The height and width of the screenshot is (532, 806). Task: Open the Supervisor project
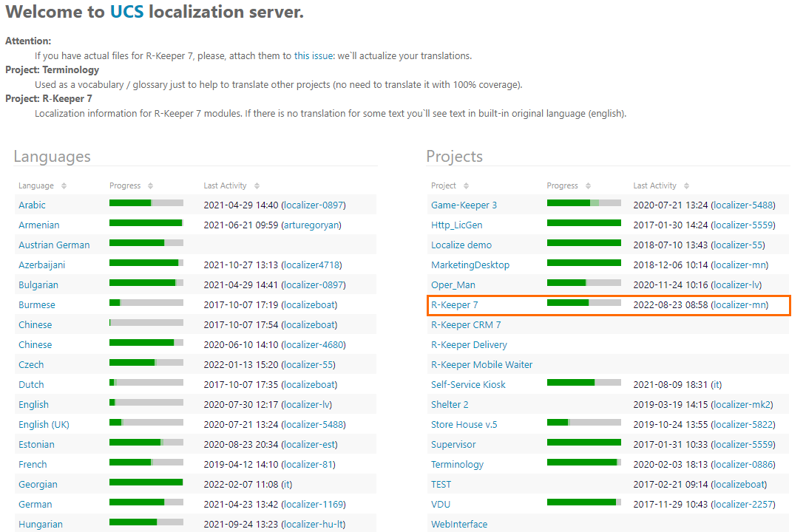click(x=453, y=445)
